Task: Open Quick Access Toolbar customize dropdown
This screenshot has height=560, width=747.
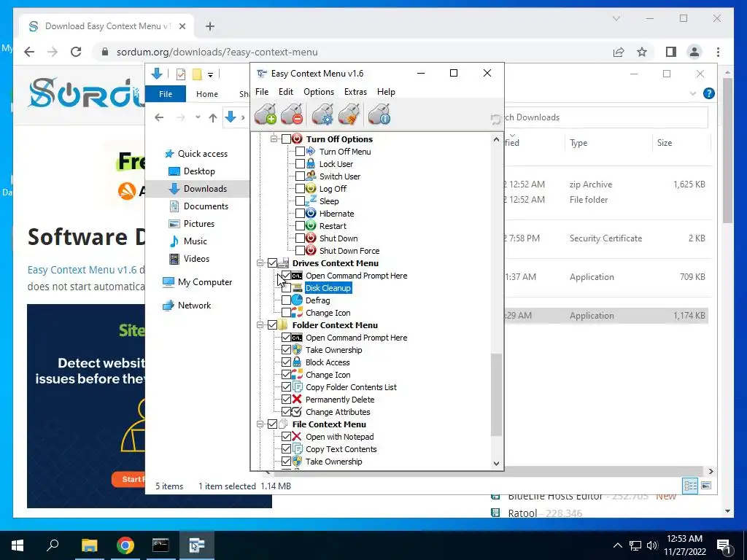Action: click(210, 74)
